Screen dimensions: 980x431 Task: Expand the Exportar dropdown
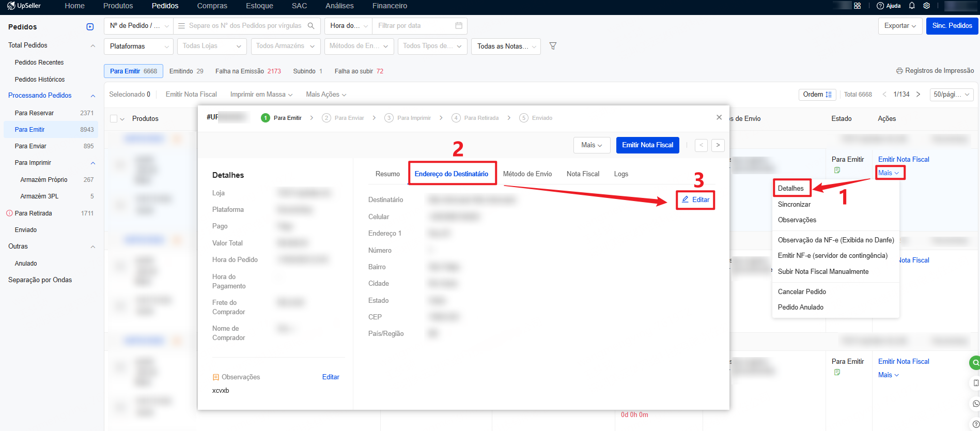tap(900, 26)
